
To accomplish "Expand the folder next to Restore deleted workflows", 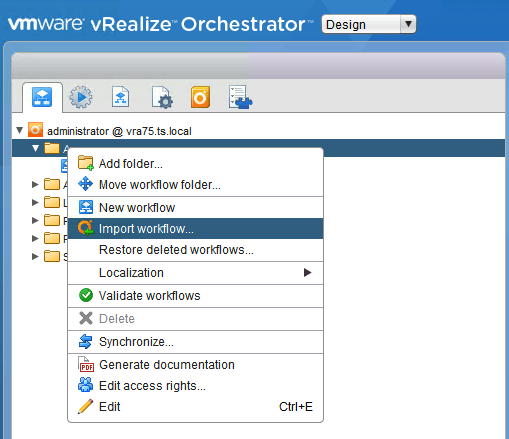I will tap(35, 238).
